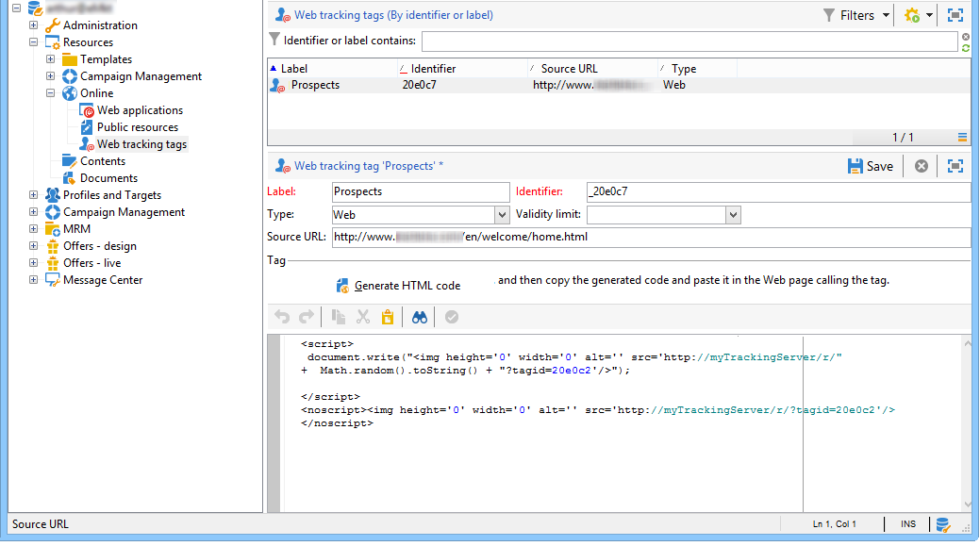Viewport: 980px width, 546px height.
Task: Click Generate HTML code link
Action: 407,286
